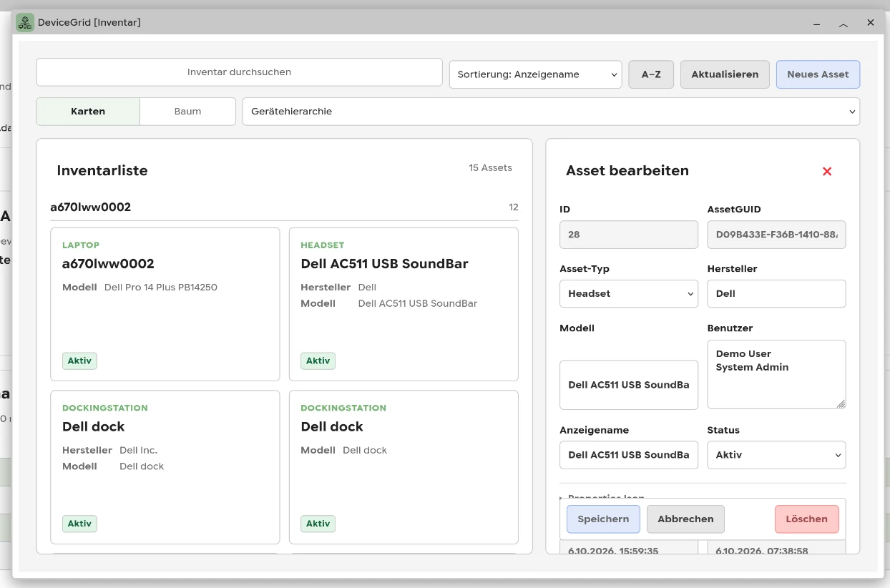Viewport: 890px width, 588px height.
Task: Switch to the Baum view tab
Action: coord(187,112)
